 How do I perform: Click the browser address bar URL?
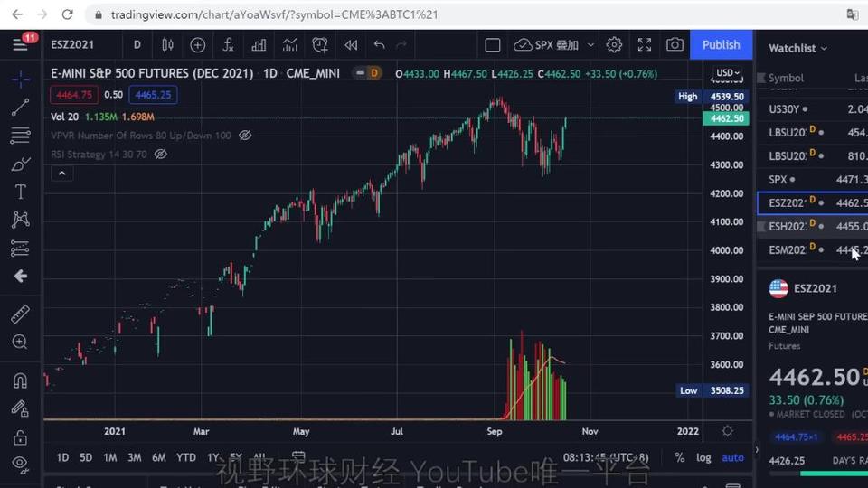274,14
